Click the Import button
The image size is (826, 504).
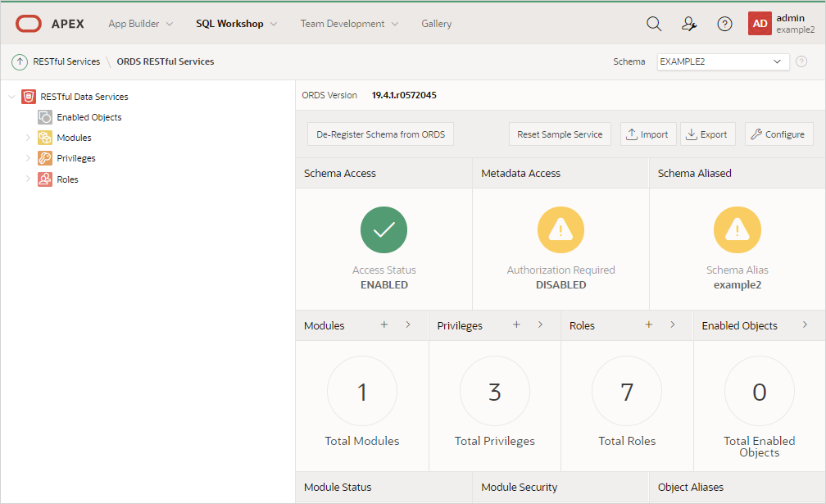pyautogui.click(x=647, y=134)
